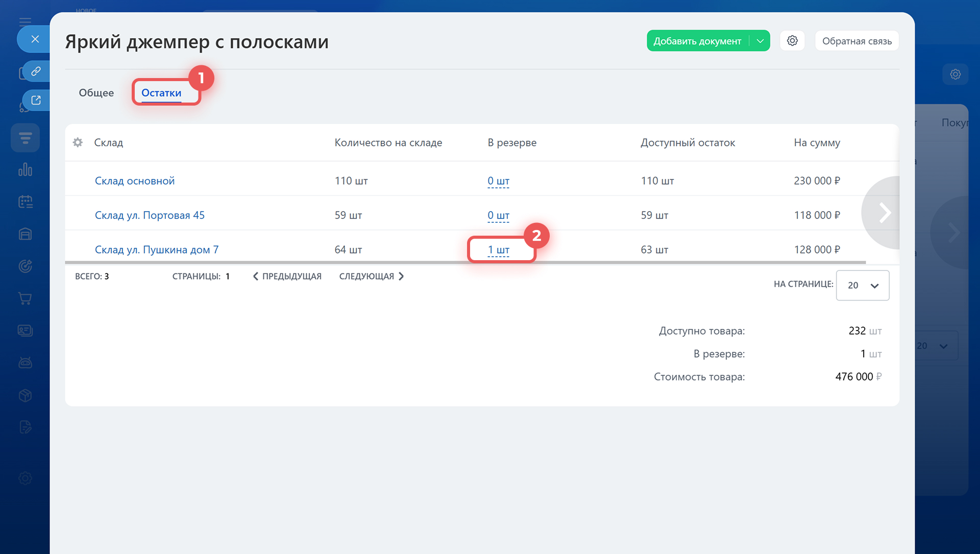980x554 pixels.
Task: Open the Склад основной link
Action: pos(135,181)
